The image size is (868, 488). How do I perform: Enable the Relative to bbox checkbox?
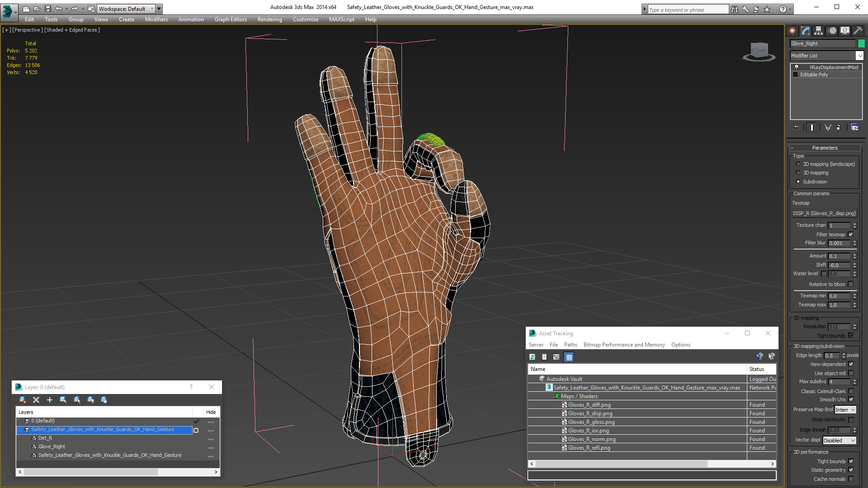[x=850, y=284]
